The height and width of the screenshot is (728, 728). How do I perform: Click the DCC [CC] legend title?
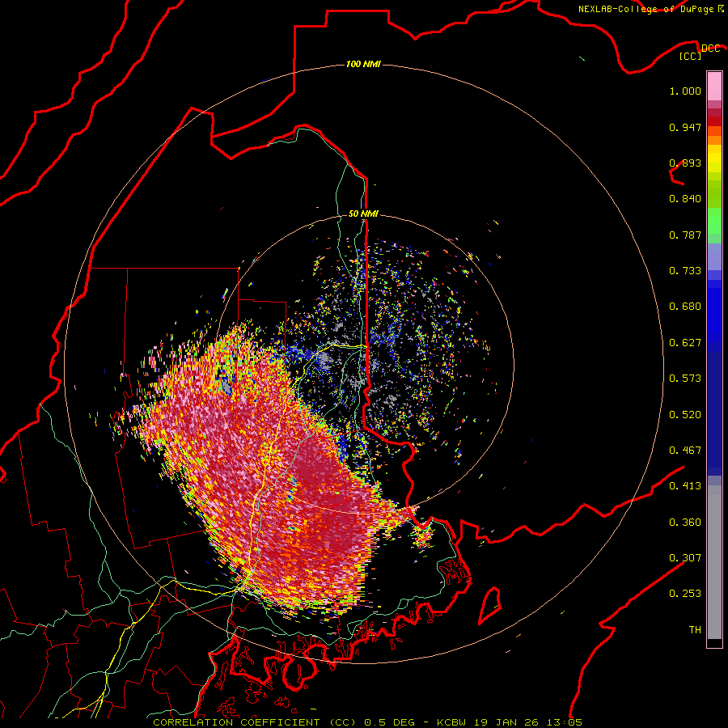[x=700, y=52]
